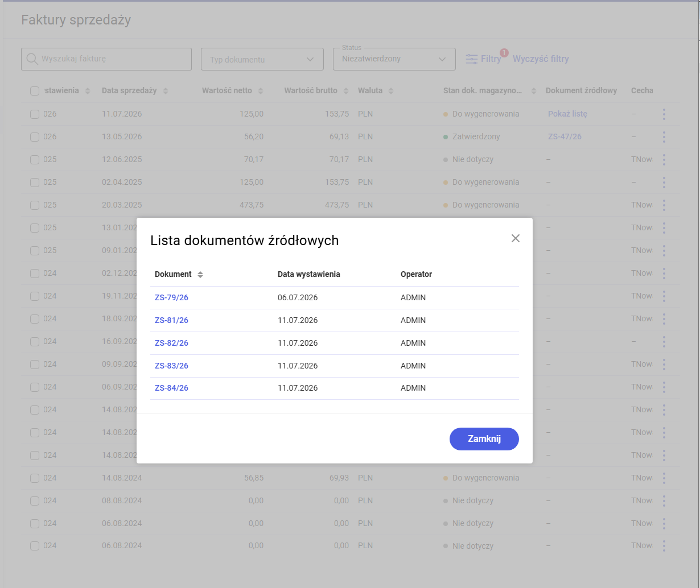Focus the Wyszukaj fakturę search field
This screenshot has height=588, width=700.
(x=106, y=59)
